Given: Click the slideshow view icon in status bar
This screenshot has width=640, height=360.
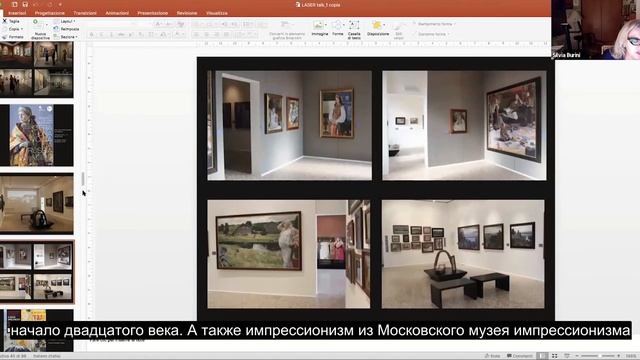Looking at the screenshot, I should [567, 356].
